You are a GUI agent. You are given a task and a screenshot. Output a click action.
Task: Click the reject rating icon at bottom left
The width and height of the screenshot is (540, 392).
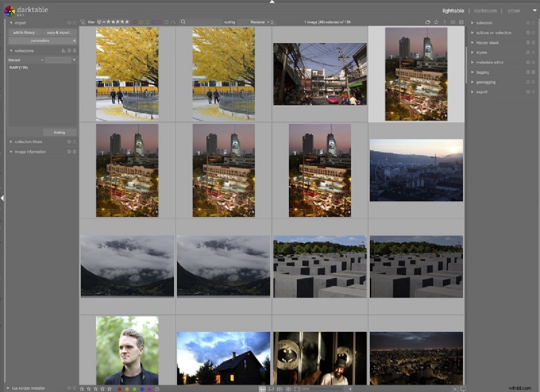pos(70,388)
